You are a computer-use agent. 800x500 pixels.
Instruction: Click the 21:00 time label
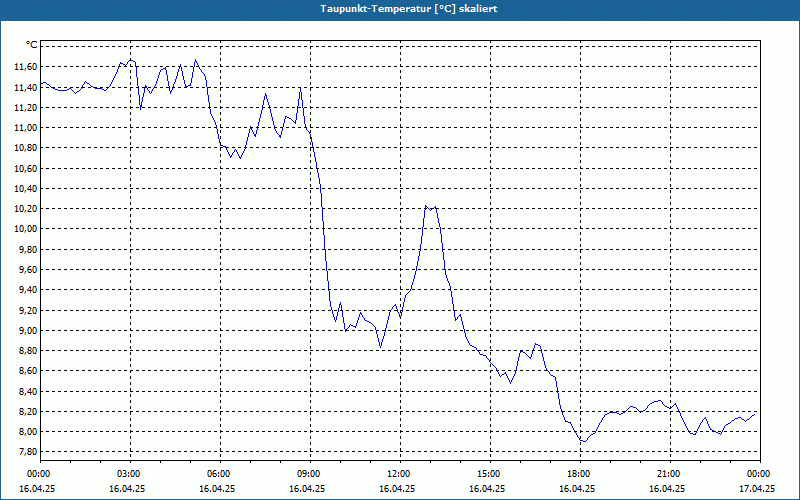click(x=670, y=474)
